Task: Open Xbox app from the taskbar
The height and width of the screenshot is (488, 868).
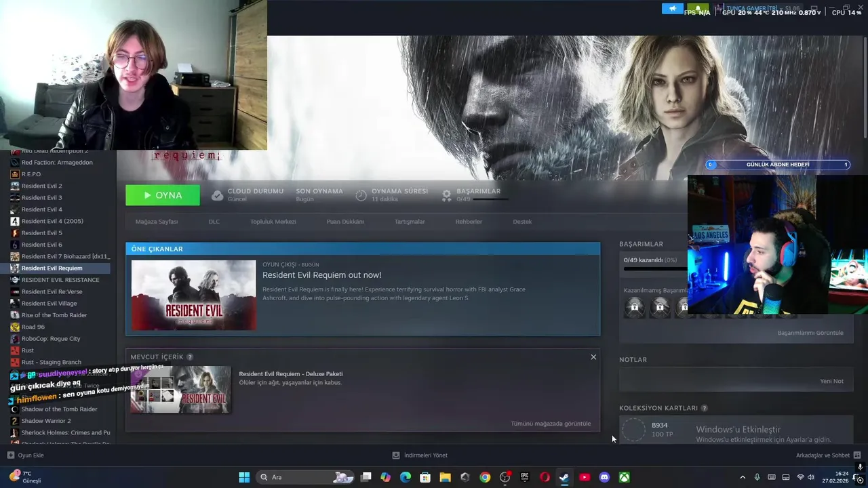Action: pyautogui.click(x=624, y=477)
